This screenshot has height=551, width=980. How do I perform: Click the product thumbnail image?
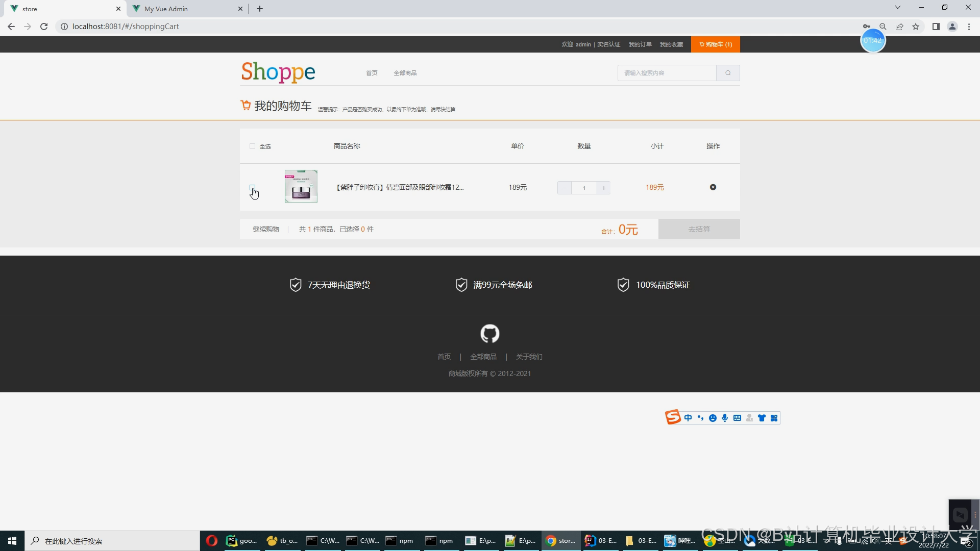301,186
